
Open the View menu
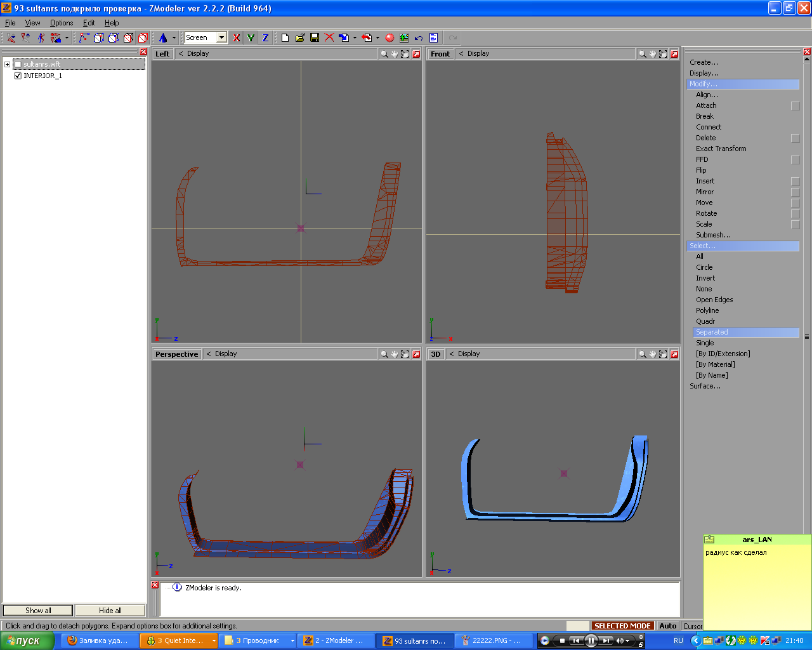coord(32,23)
